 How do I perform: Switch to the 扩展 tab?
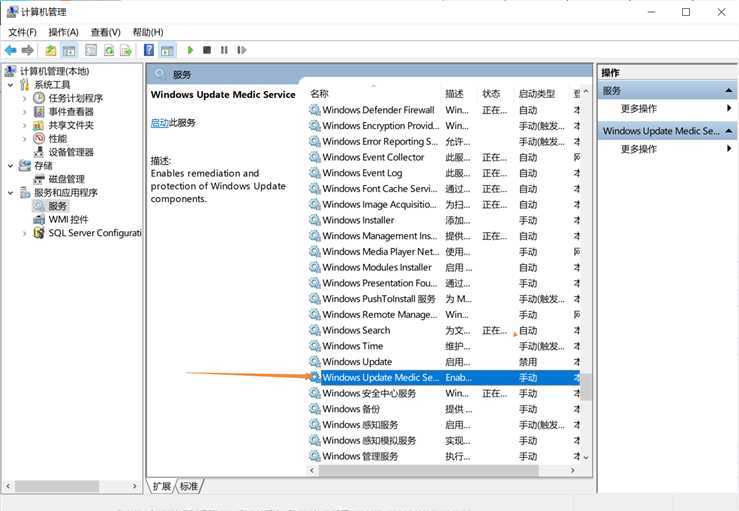[162, 486]
